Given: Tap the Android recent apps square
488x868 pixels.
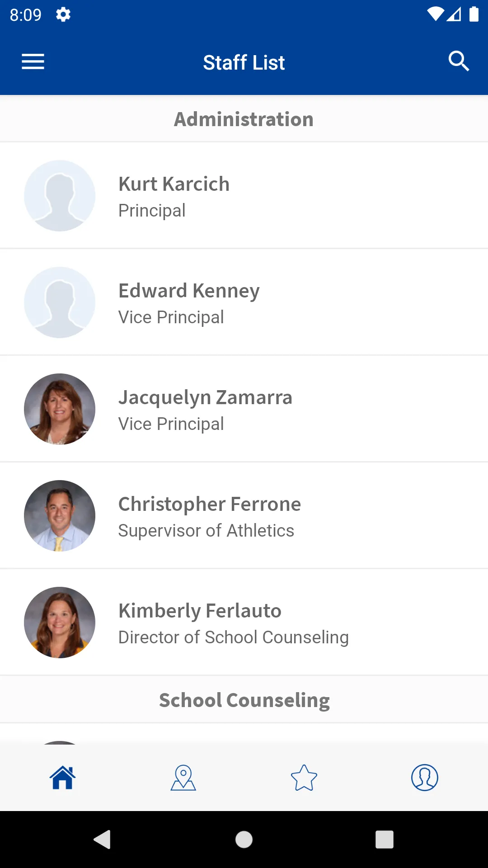Looking at the screenshot, I should [x=385, y=840].
